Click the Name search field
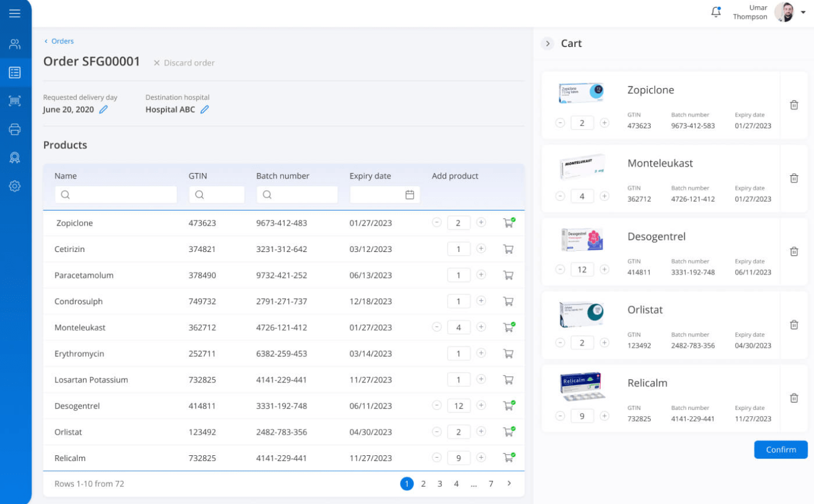814x504 pixels. click(x=116, y=195)
